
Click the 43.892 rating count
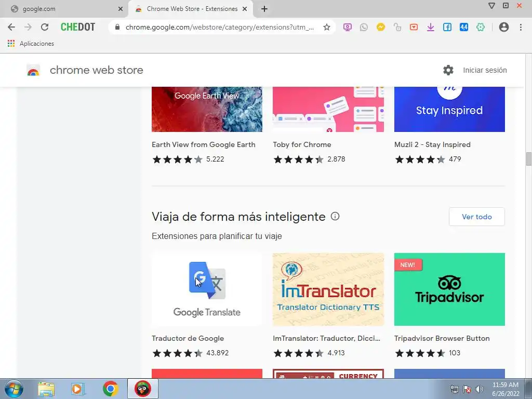click(218, 353)
